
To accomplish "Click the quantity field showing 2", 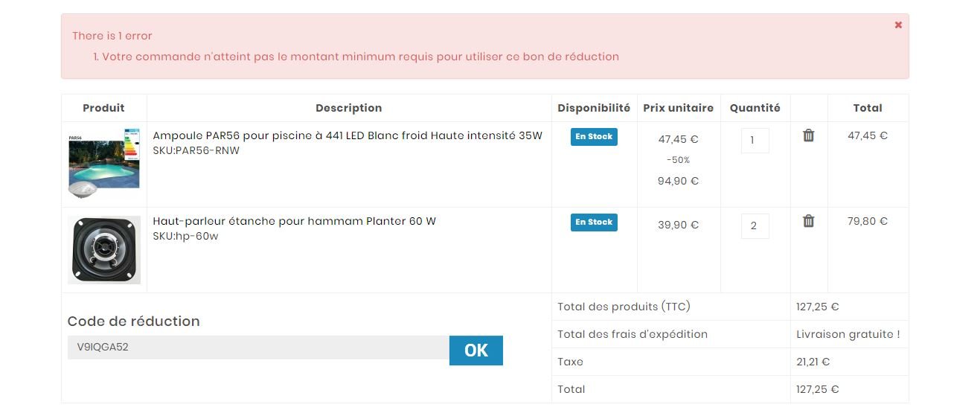I will point(755,226).
